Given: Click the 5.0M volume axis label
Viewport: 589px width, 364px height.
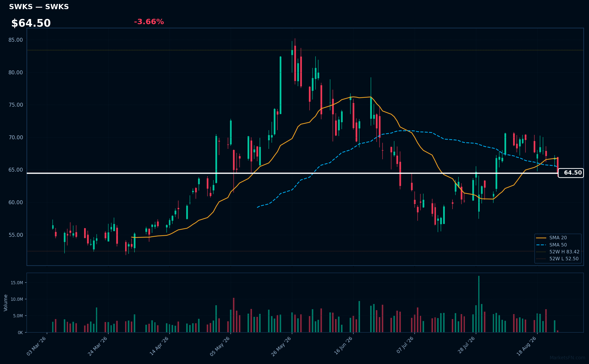Looking at the screenshot, I should pyautogui.click(x=18, y=316).
